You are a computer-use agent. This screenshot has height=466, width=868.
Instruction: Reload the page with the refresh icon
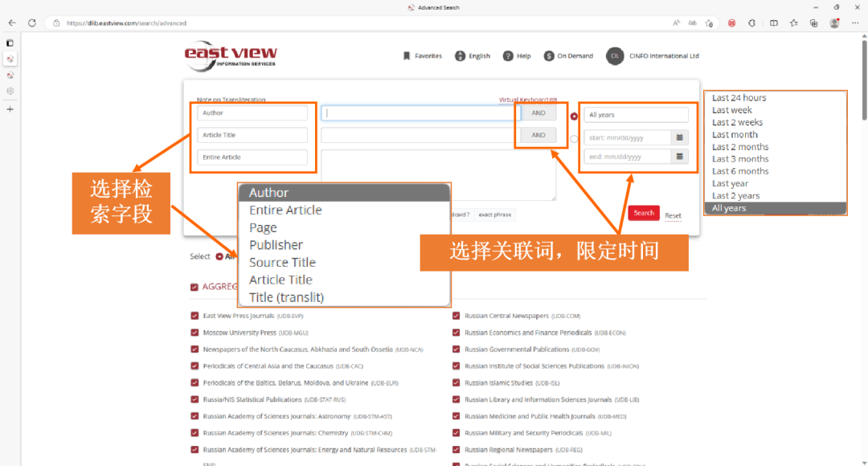32,23
